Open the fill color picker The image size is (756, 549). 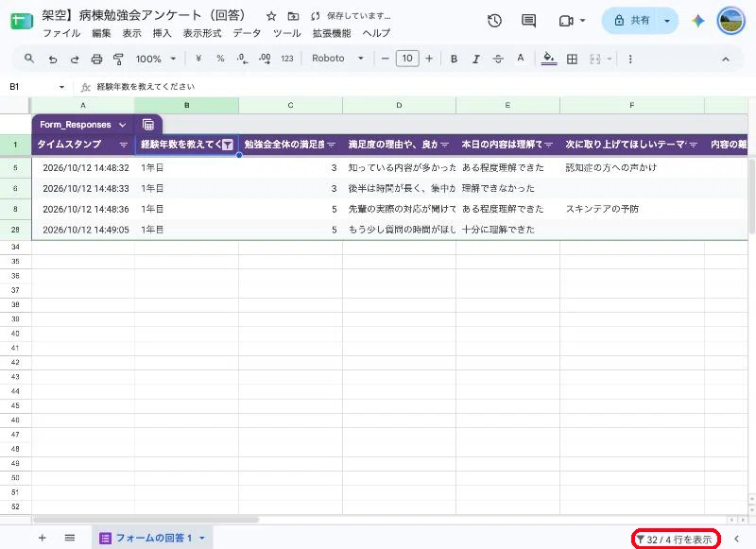click(x=549, y=59)
